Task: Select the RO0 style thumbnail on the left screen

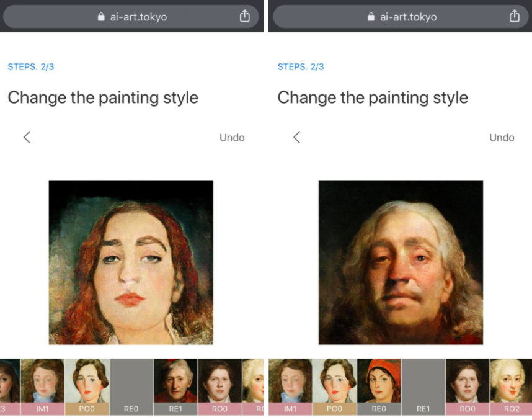Action: click(x=220, y=387)
